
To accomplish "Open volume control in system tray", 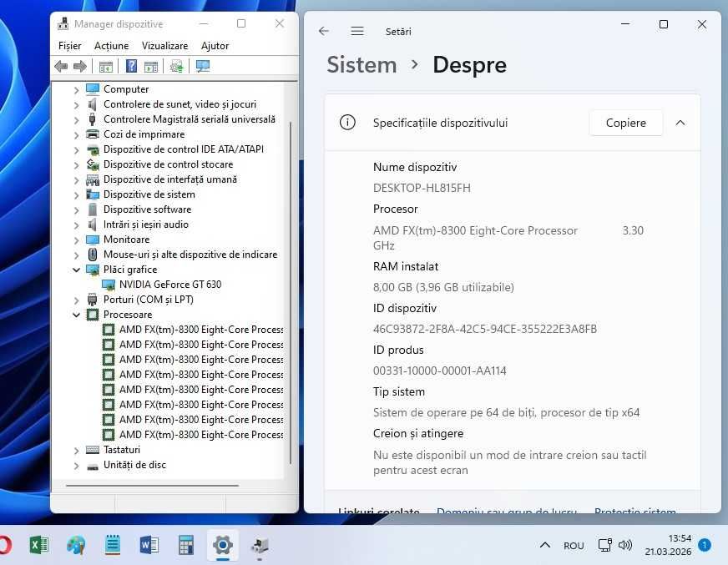I will tap(625, 545).
